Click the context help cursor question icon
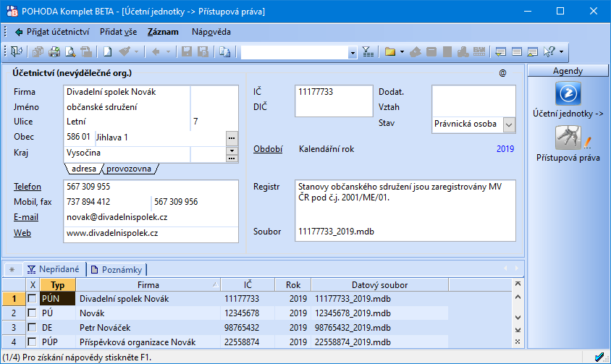The width and height of the screenshot is (611, 364). tap(549, 52)
